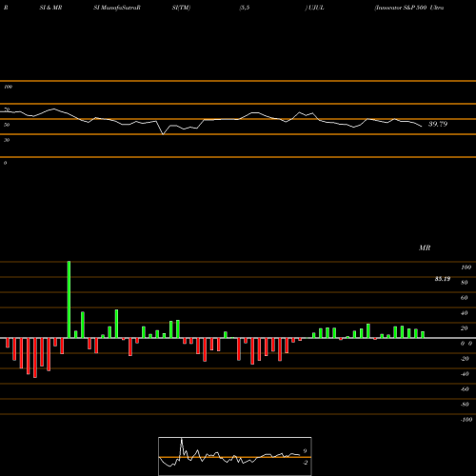Click the deepest red bar in MR chart

[35, 358]
